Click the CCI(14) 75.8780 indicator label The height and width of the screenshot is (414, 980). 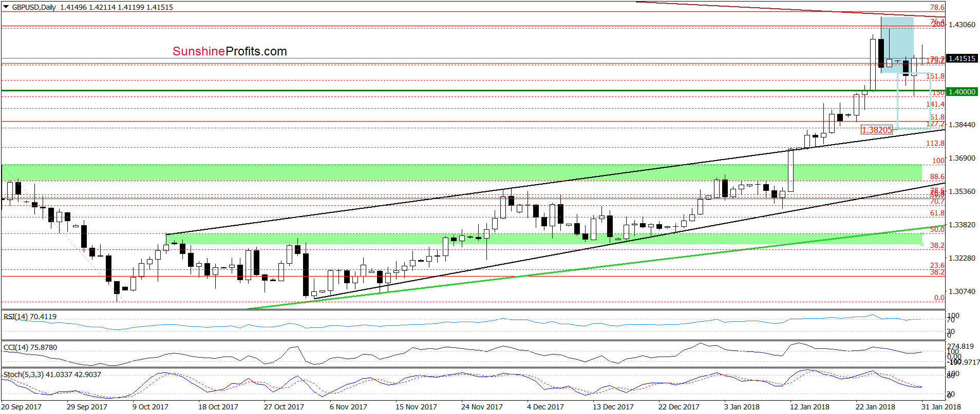(30, 347)
